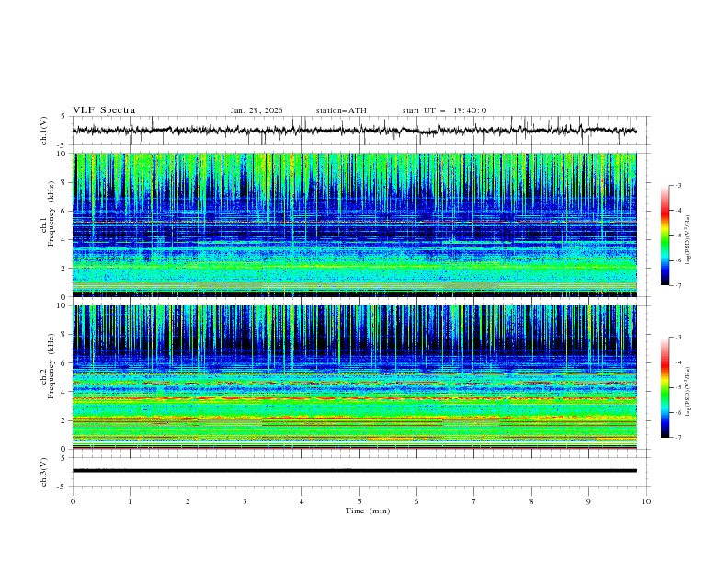Click time axis tick label "9"

(x=588, y=501)
